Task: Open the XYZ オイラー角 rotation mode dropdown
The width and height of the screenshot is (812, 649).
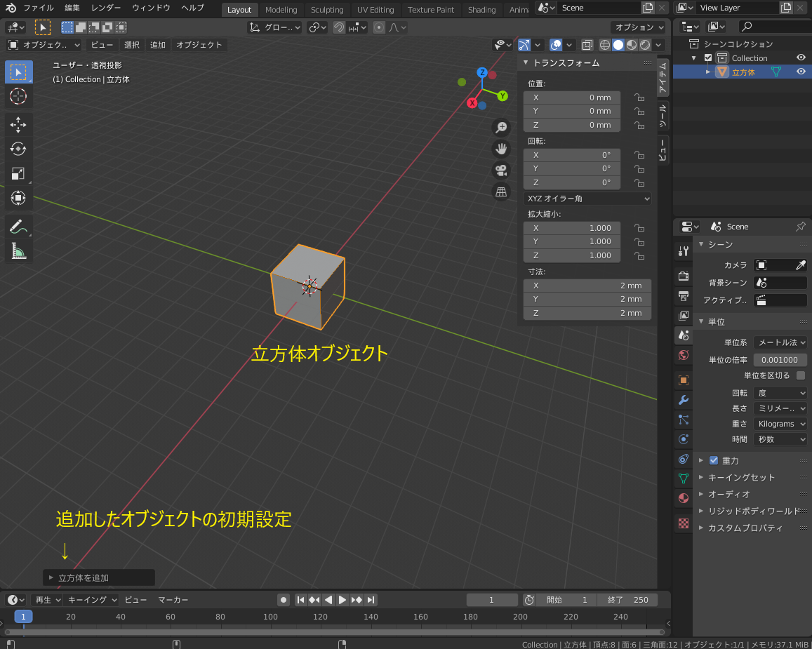Action: (587, 199)
